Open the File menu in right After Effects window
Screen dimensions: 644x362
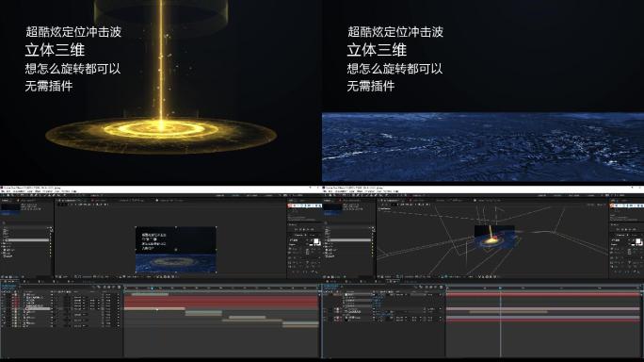(326, 191)
